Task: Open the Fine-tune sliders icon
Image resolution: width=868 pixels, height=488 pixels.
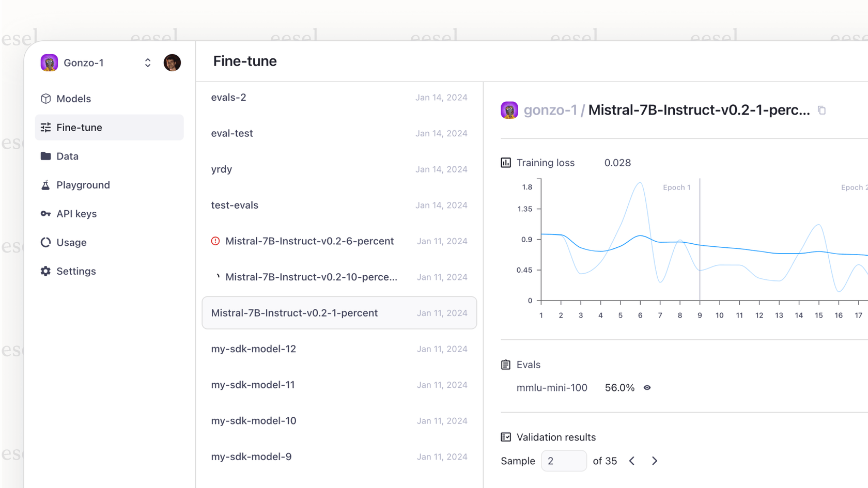Action: pyautogui.click(x=45, y=127)
